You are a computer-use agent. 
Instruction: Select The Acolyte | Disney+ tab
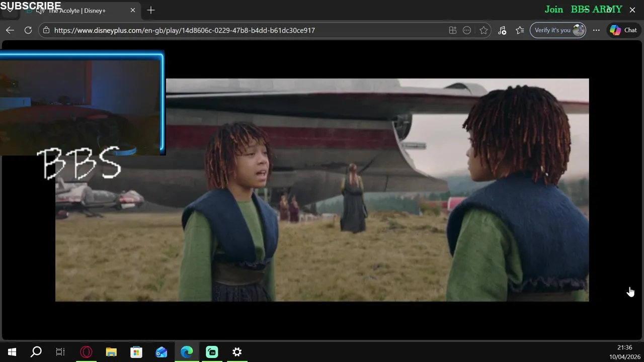tap(76, 10)
